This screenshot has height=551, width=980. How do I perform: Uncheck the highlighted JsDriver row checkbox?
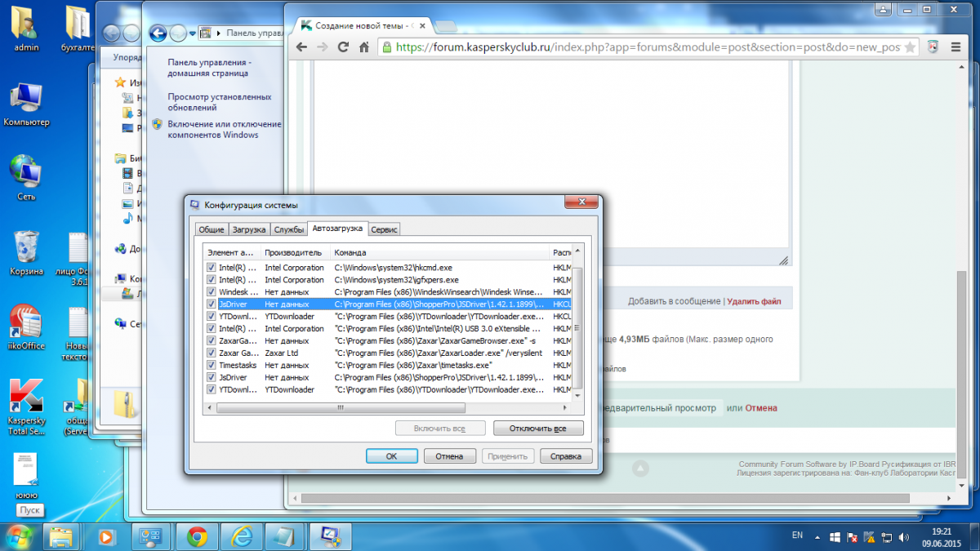(212, 304)
